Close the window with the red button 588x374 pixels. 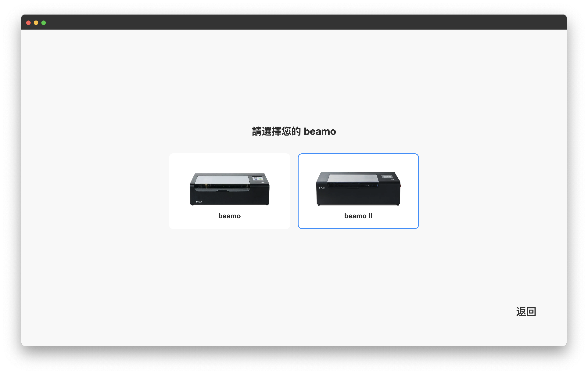click(x=28, y=23)
